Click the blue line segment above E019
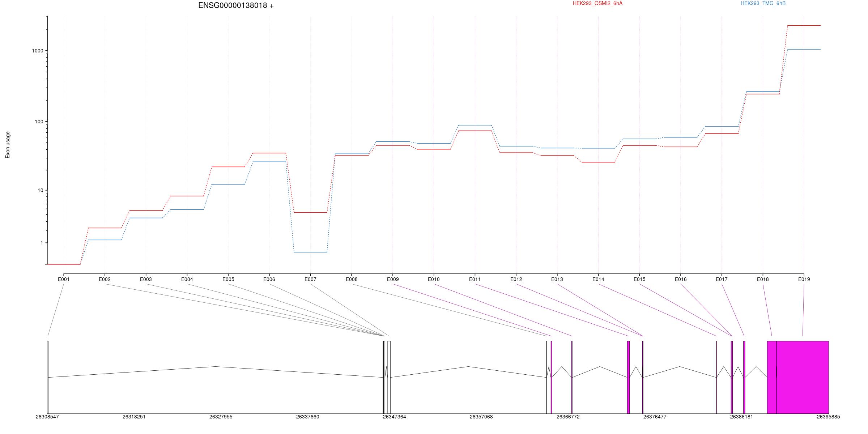 point(804,49)
